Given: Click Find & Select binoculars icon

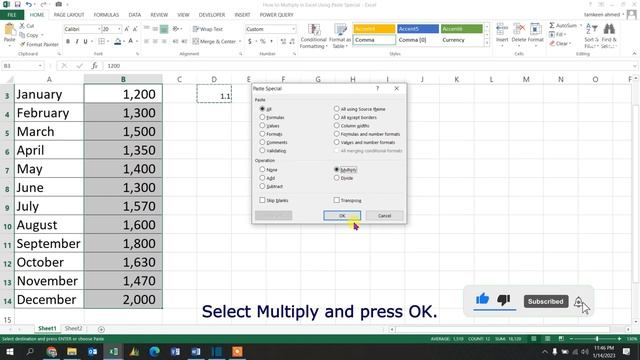Looking at the screenshot, I should point(609,29).
